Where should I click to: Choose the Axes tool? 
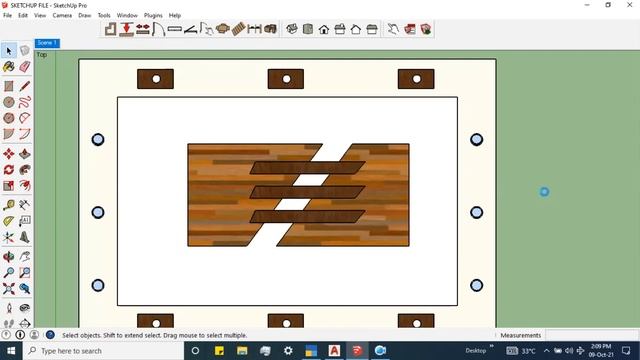(x=9, y=237)
